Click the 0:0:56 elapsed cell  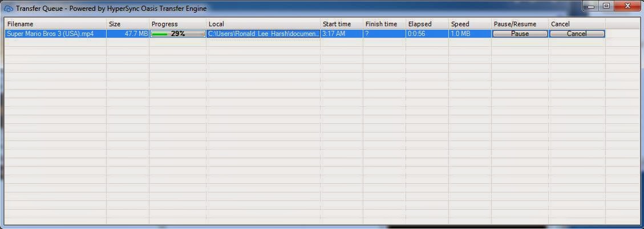coord(427,34)
